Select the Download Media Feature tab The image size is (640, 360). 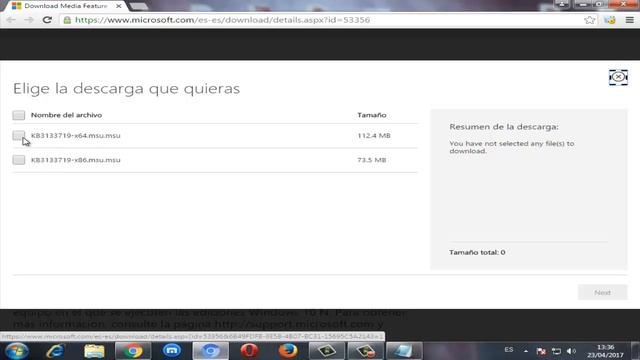pos(65,6)
